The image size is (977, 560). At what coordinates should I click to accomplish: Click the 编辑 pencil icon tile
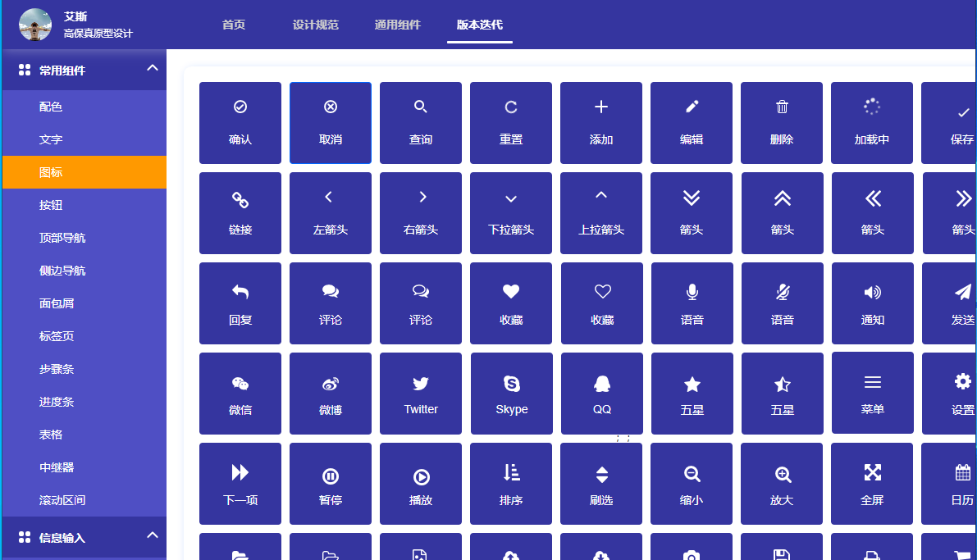692,123
